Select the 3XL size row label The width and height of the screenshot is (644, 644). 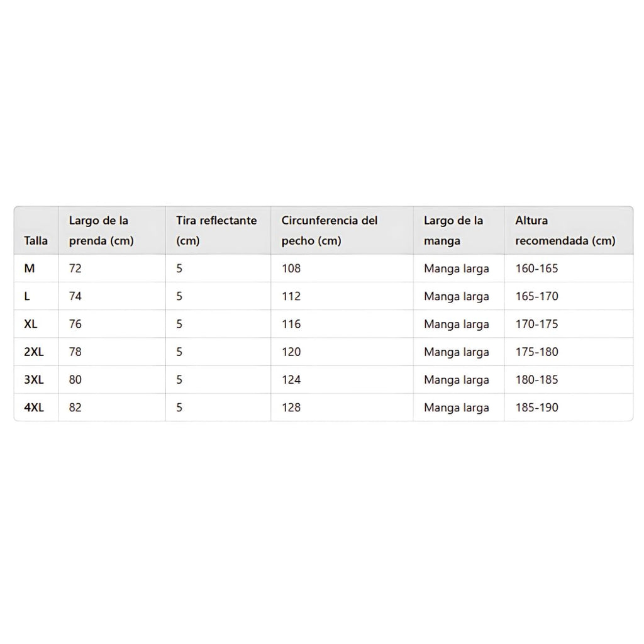point(34,379)
